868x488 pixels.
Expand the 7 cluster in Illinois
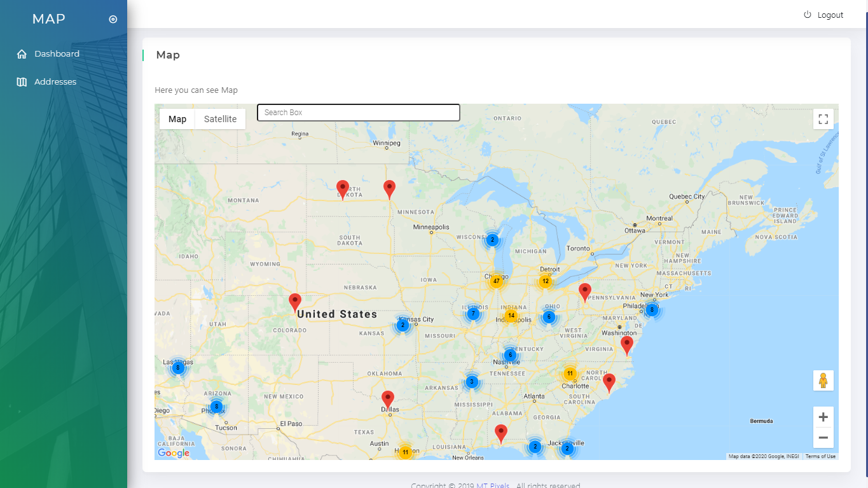(x=472, y=314)
